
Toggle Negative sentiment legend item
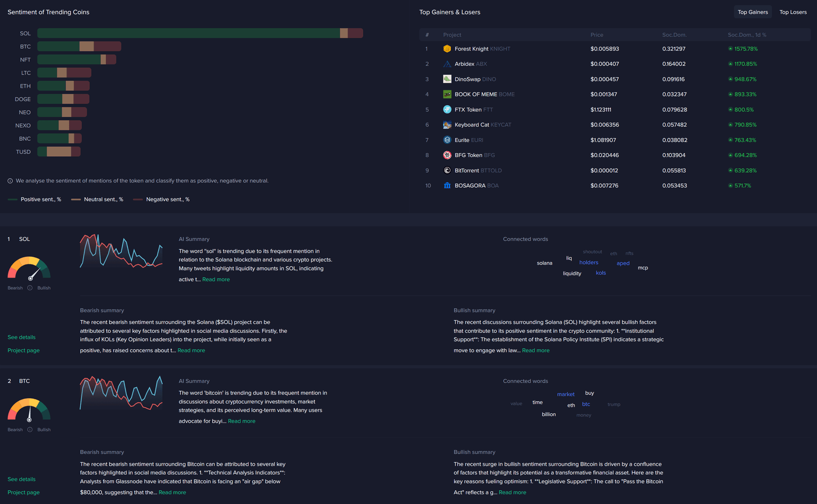pos(161,199)
